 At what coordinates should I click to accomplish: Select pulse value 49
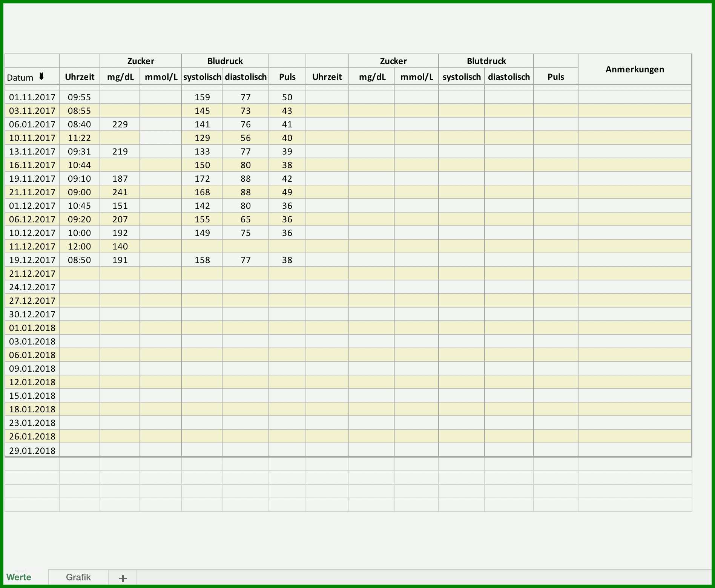[287, 192]
